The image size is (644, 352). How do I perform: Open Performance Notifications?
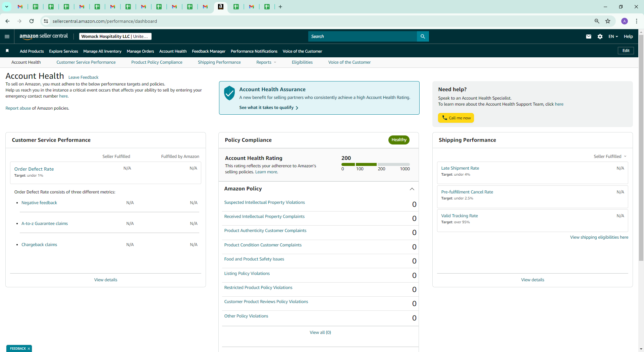pos(254,51)
